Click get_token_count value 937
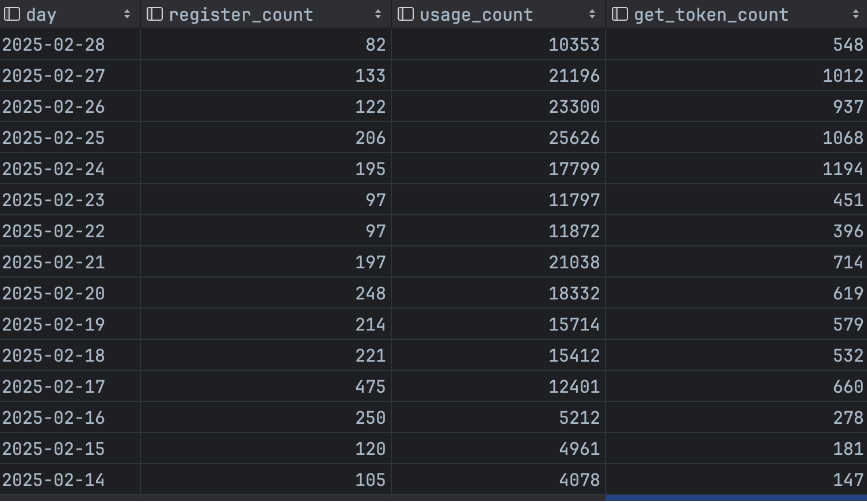 pyautogui.click(x=848, y=107)
